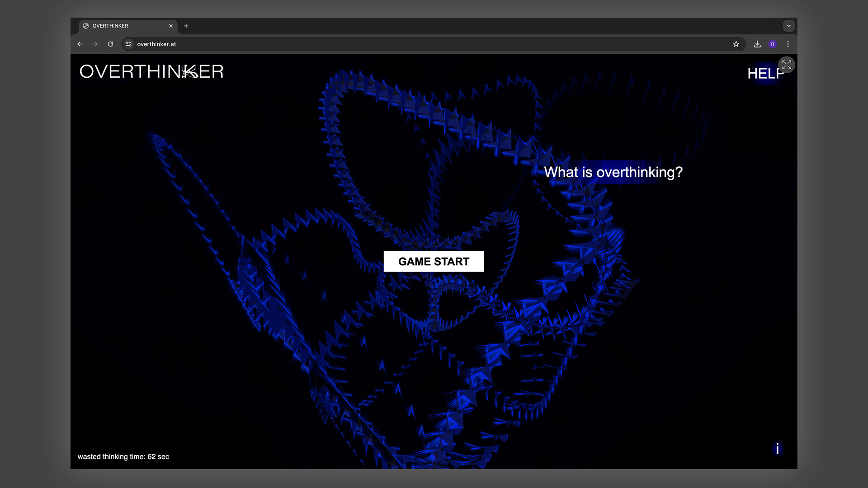Reload the overthinker.at page
This screenshot has height=488, width=868.
110,44
